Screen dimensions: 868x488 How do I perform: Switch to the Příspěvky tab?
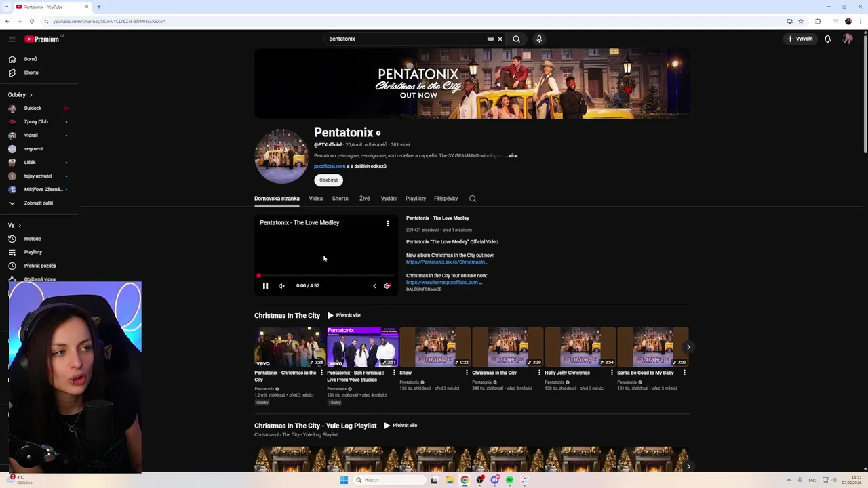pos(446,199)
